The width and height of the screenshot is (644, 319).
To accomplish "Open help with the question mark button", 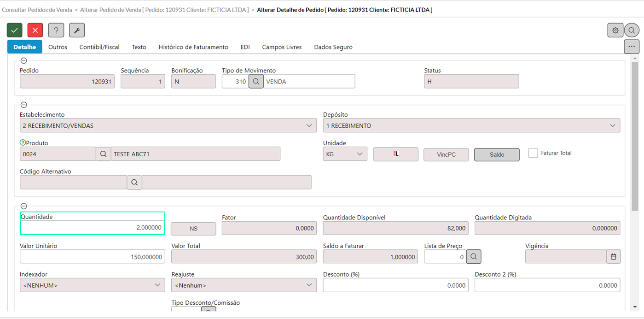I will (x=56, y=30).
